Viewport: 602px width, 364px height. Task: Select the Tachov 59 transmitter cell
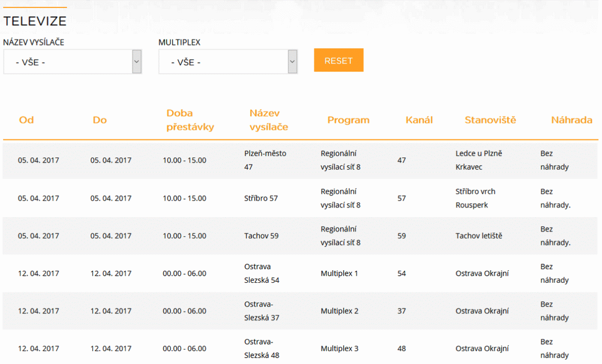point(261,236)
